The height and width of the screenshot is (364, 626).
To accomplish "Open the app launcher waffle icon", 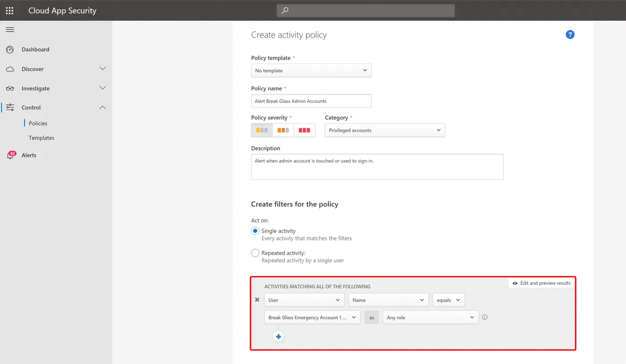I will 9,10.
